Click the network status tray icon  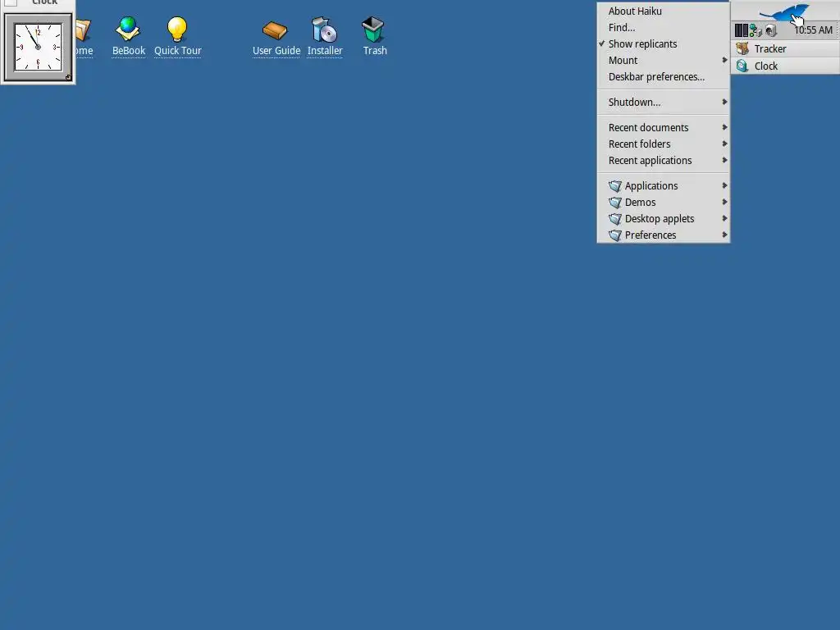click(x=756, y=30)
